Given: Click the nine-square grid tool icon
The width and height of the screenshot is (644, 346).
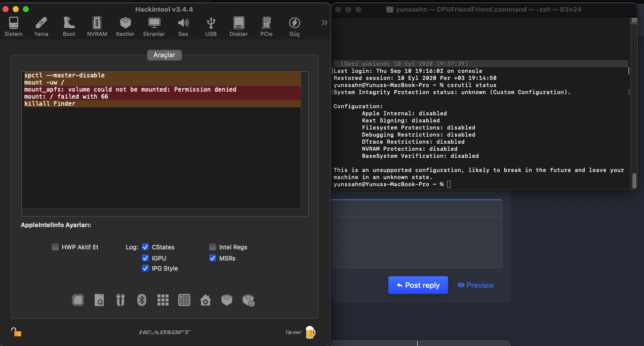Looking at the screenshot, I should pyautogui.click(x=163, y=300).
